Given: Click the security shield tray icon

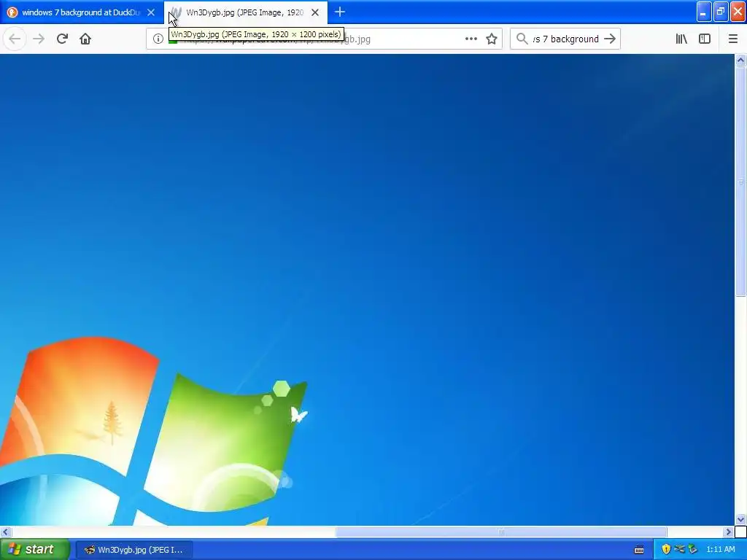Looking at the screenshot, I should tap(665, 550).
